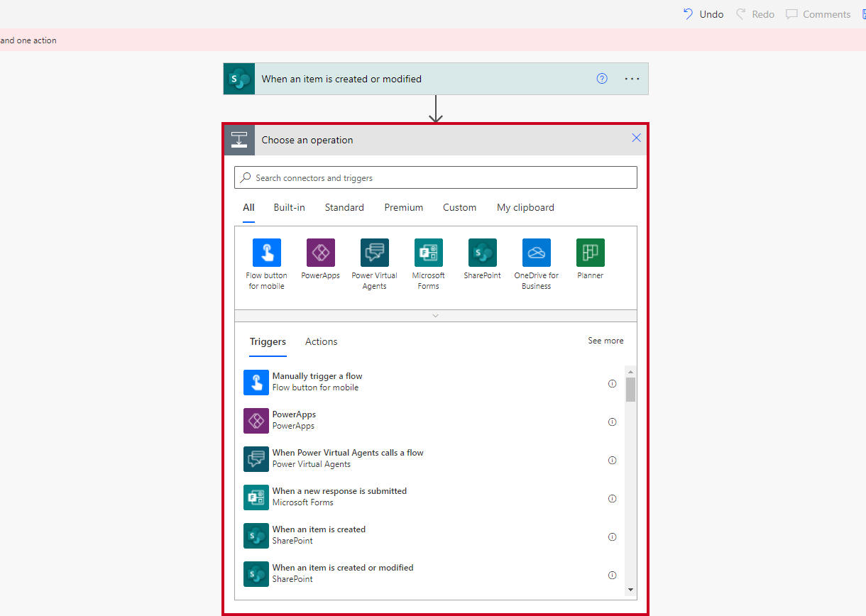Click the SharePoint icon on the trigger card
866x616 pixels.
coord(239,79)
